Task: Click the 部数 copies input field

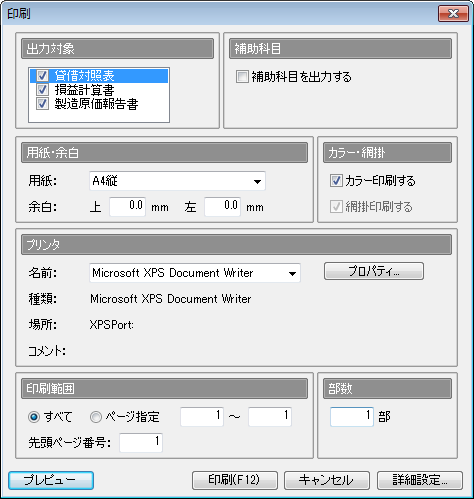Action: 352,417
